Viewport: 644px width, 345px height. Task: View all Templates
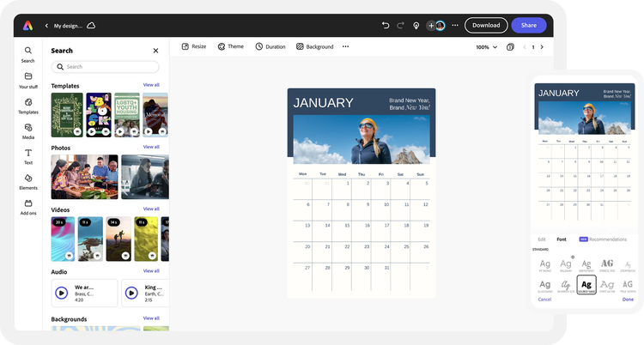[151, 85]
